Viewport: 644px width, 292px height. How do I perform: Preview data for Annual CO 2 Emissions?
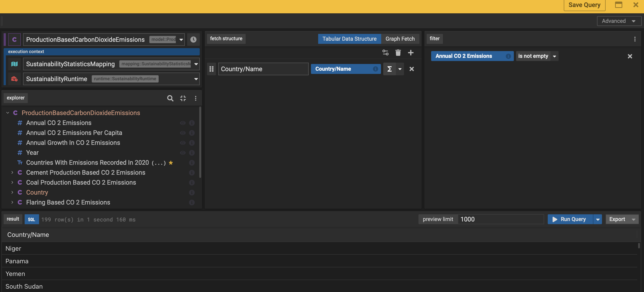183,123
